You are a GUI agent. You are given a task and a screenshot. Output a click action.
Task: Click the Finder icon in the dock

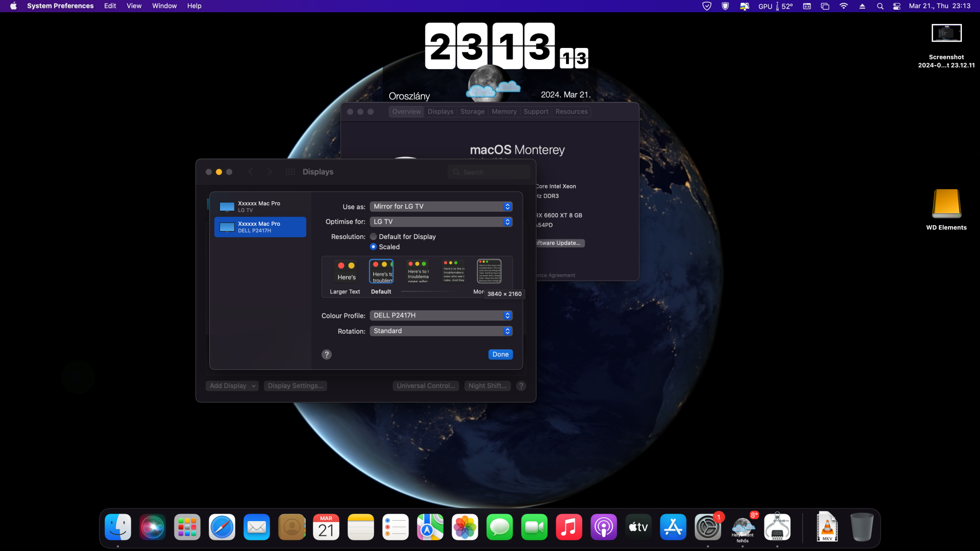point(119,527)
